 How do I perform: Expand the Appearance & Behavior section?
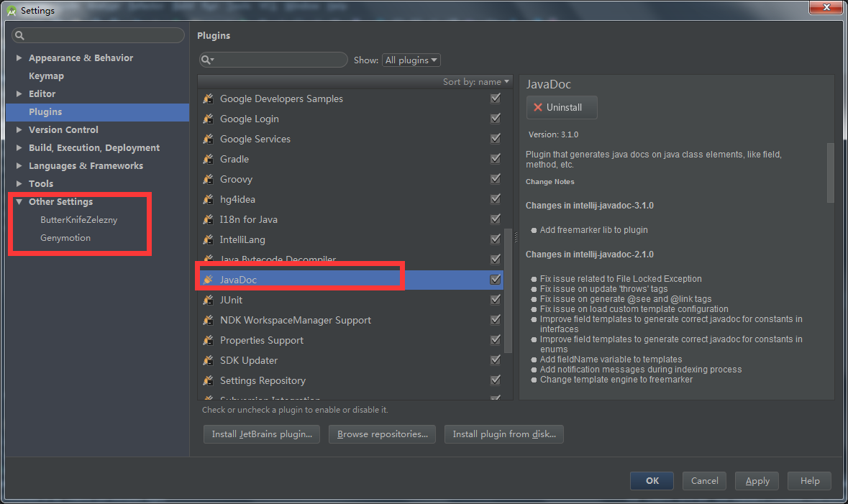19,58
